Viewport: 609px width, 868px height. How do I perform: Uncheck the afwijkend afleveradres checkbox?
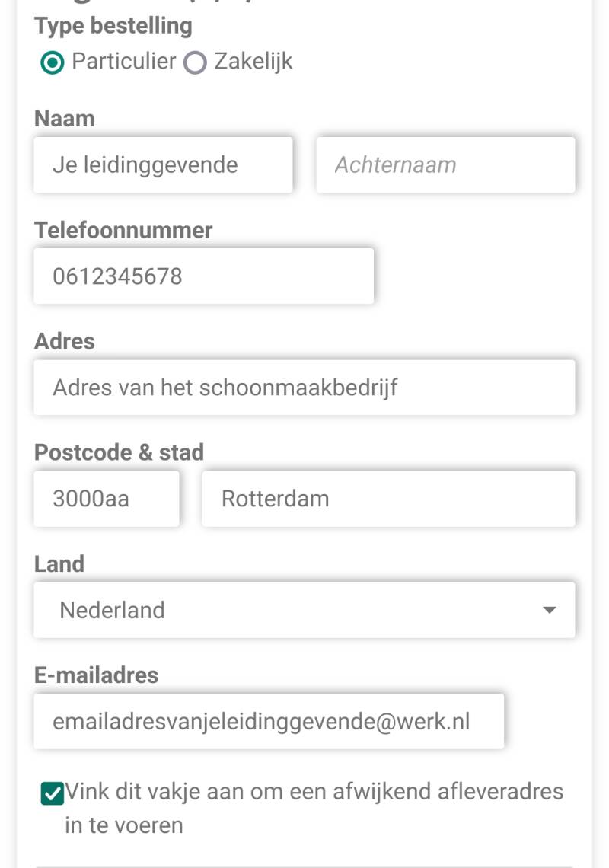[x=52, y=794]
